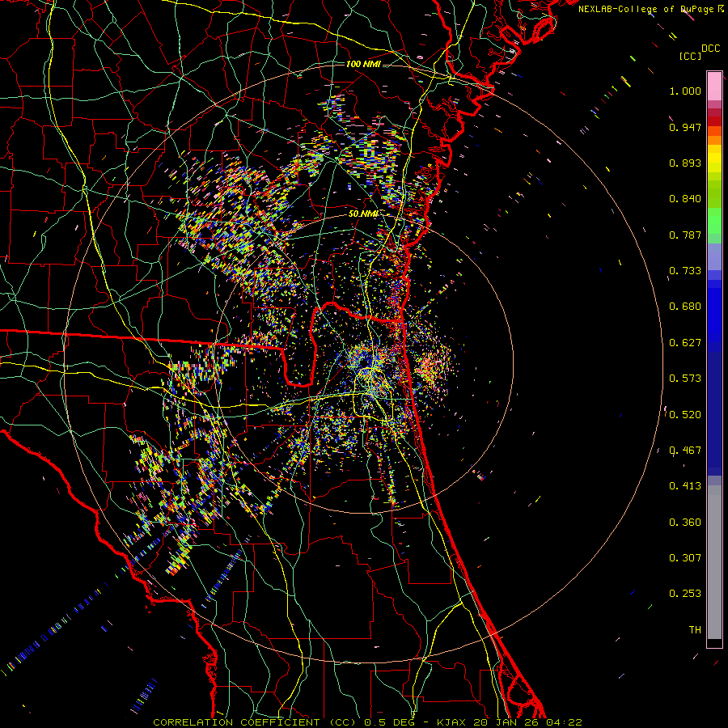Screen dimensions: 728x728
Task: Select the 0.787 scale value
Action: [685, 235]
